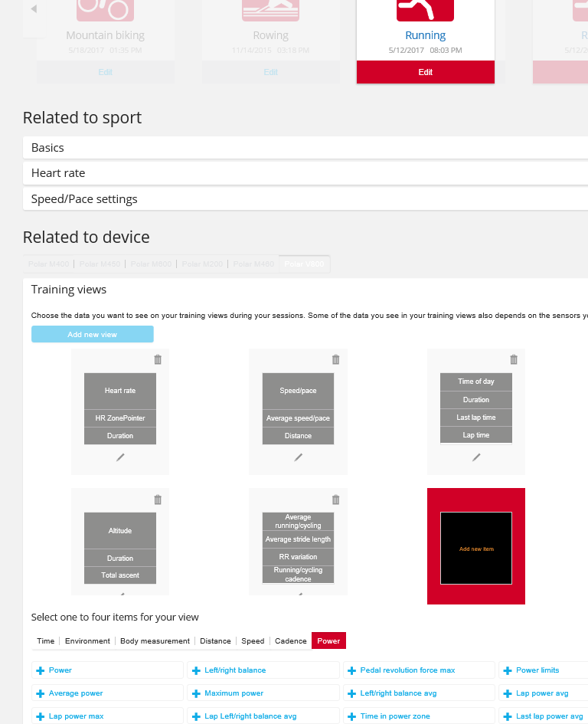Open the Distance items tab
Image resolution: width=588 pixels, height=724 pixels.
216,641
